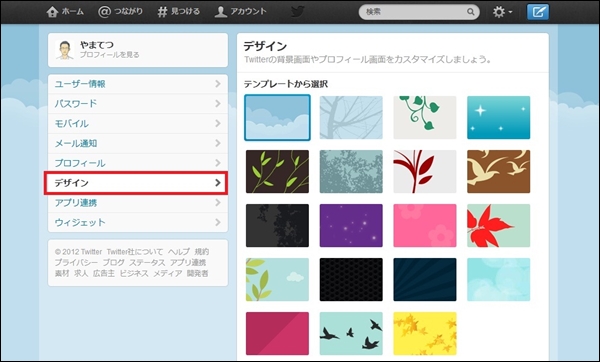Click the # Discover hashtag icon
Image resolution: width=600 pixels, height=362 pixels.
162,12
